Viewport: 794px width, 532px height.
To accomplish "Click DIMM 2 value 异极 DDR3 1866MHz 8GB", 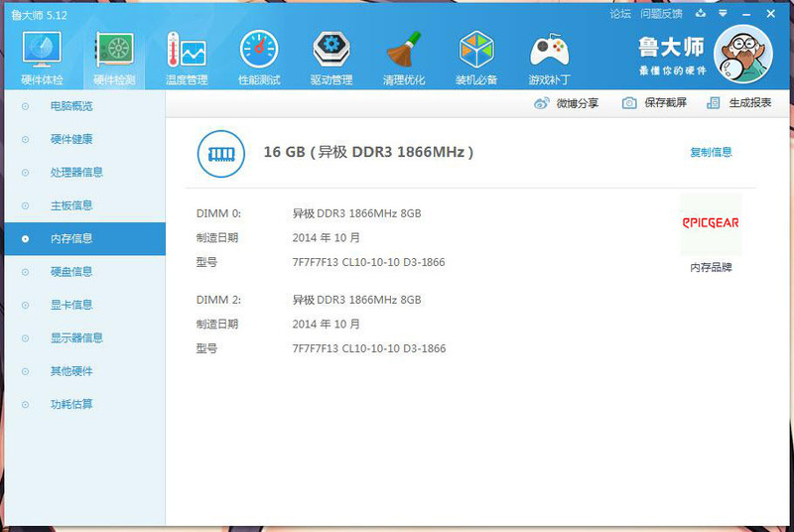I will click(x=356, y=300).
